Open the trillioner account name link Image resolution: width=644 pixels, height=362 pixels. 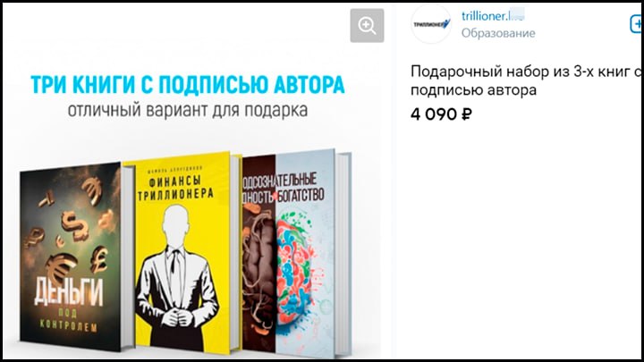493,15
